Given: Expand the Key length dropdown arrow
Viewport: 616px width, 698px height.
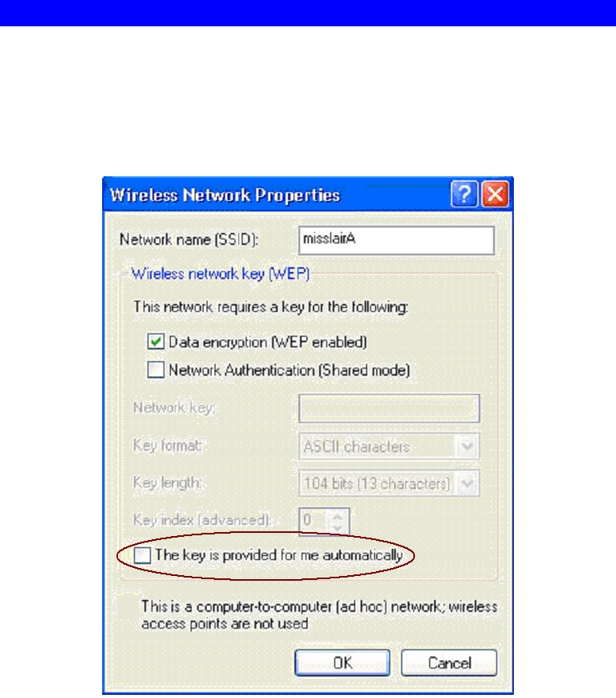Looking at the screenshot, I should [x=468, y=483].
